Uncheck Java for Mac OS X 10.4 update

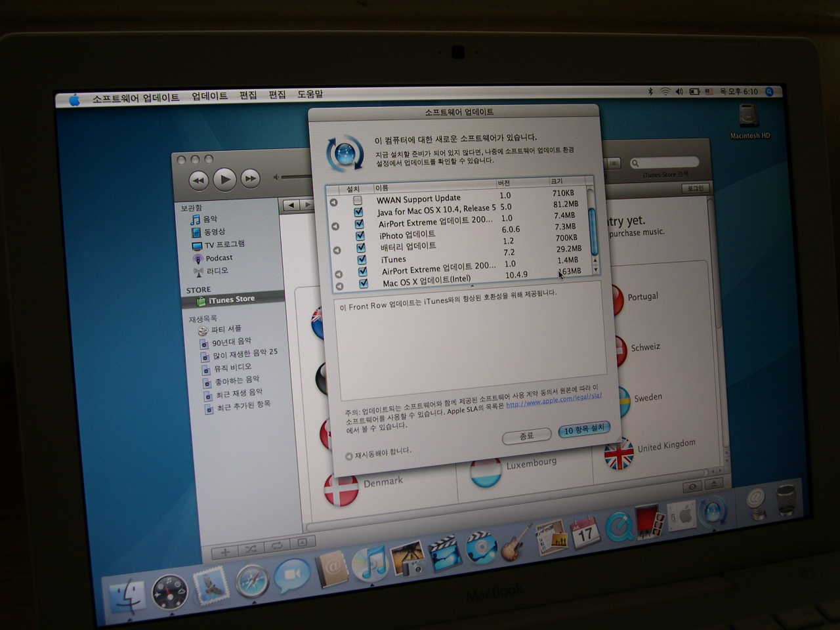pyautogui.click(x=358, y=212)
